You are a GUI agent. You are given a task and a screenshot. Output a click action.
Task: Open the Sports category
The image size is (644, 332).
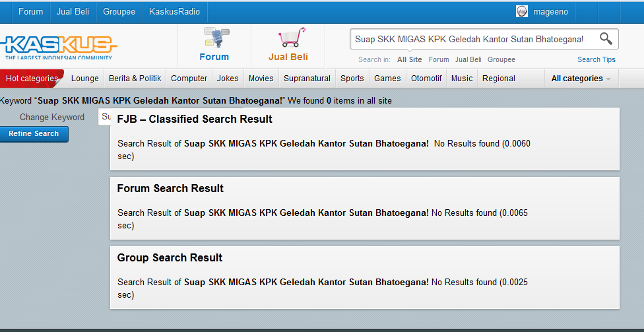pos(352,79)
